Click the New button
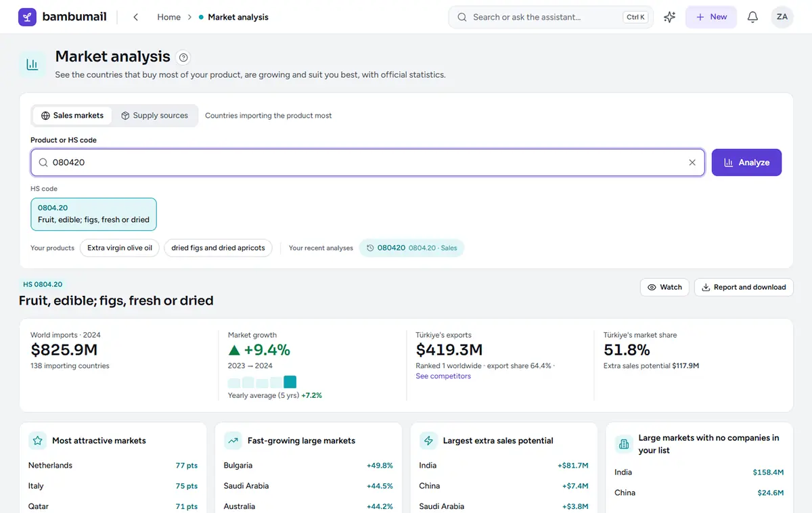812x513 pixels. tap(711, 17)
